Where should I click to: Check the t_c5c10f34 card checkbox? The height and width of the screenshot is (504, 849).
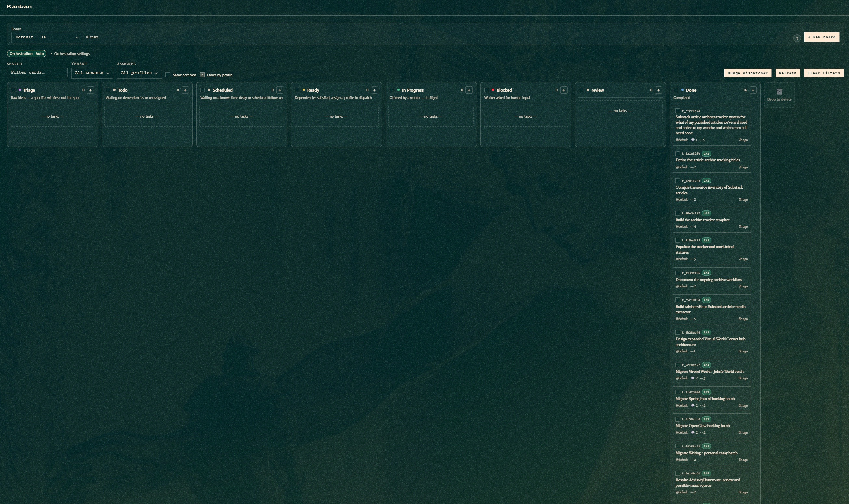[678, 300]
